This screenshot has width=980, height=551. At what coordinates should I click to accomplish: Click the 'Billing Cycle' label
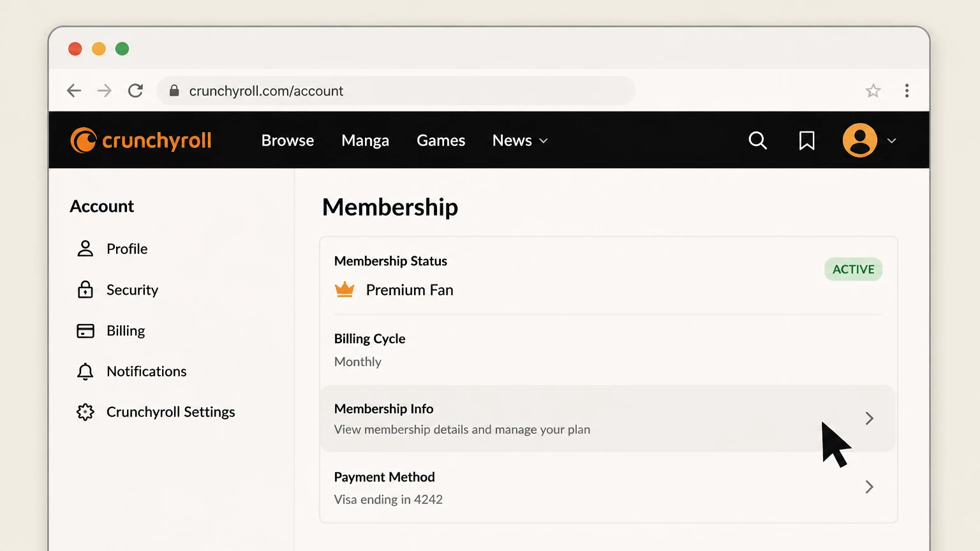pyautogui.click(x=370, y=339)
